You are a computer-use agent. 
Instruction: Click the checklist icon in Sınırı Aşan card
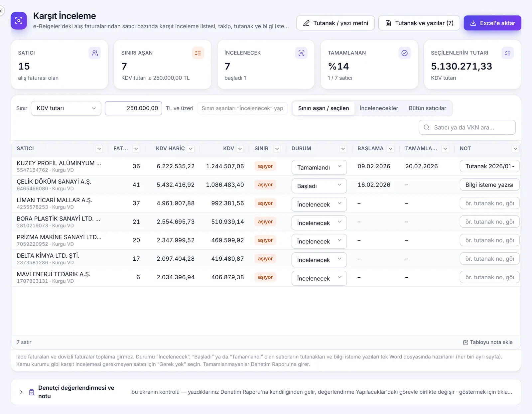point(198,53)
